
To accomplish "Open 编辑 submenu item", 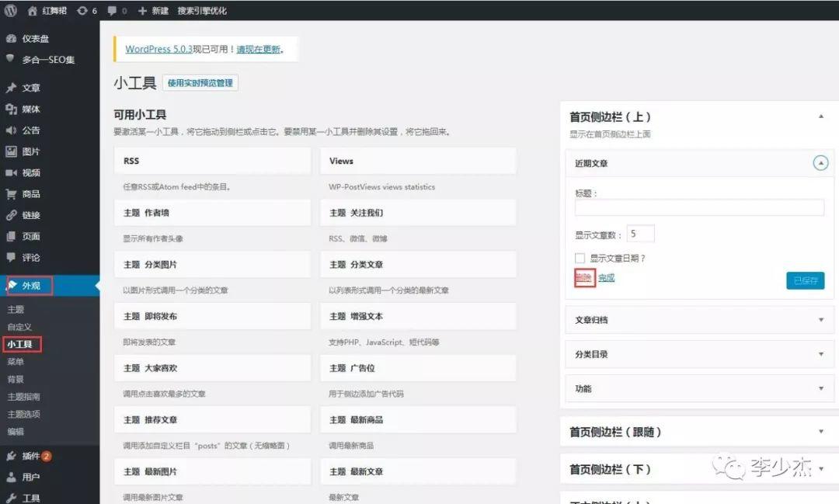I will pos(16,432).
